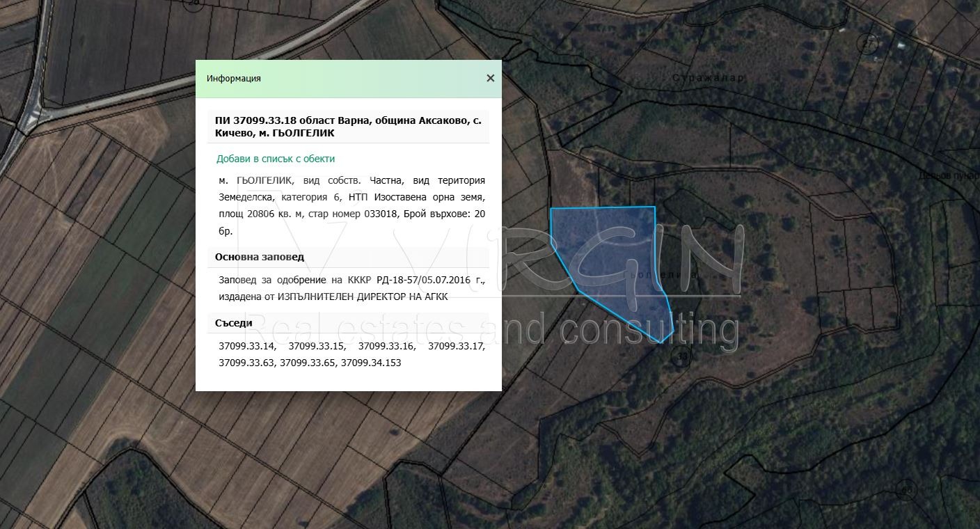Click the circled marker 33 below the parcel
980x529 pixels.
tap(682, 354)
